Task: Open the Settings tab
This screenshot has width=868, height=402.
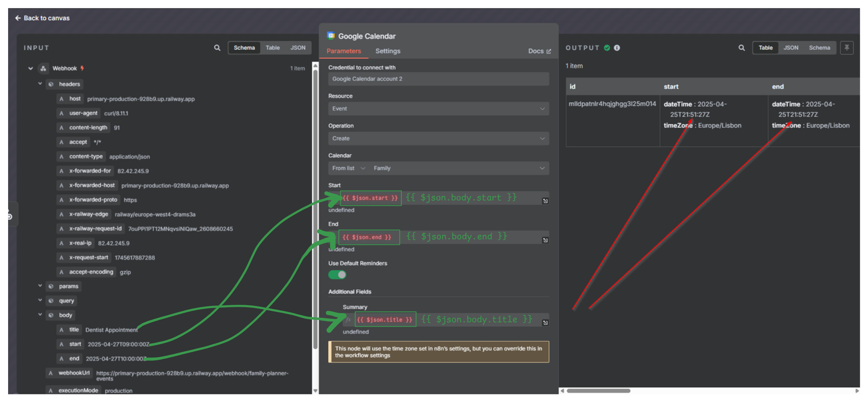Action: click(388, 51)
